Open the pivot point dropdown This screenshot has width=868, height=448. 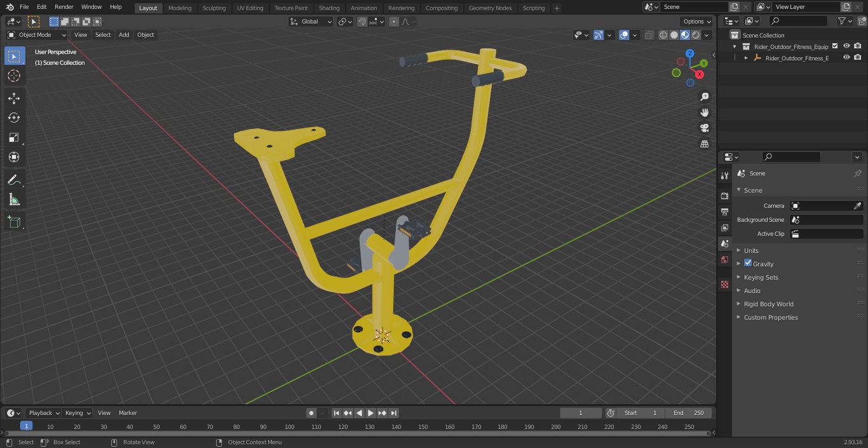click(345, 22)
